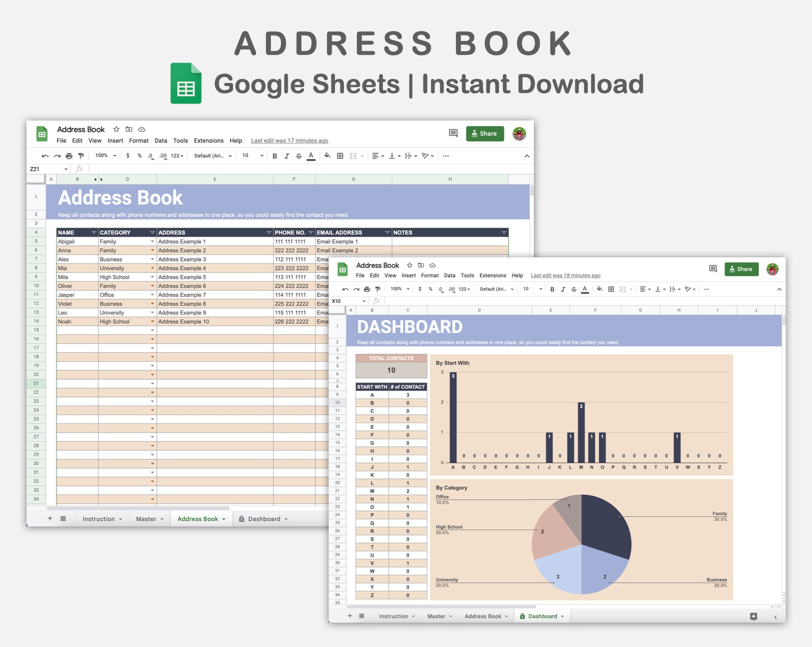Toggle bold in the Dashboard window toolbar
Image resolution: width=812 pixels, height=647 pixels.
tap(552, 289)
